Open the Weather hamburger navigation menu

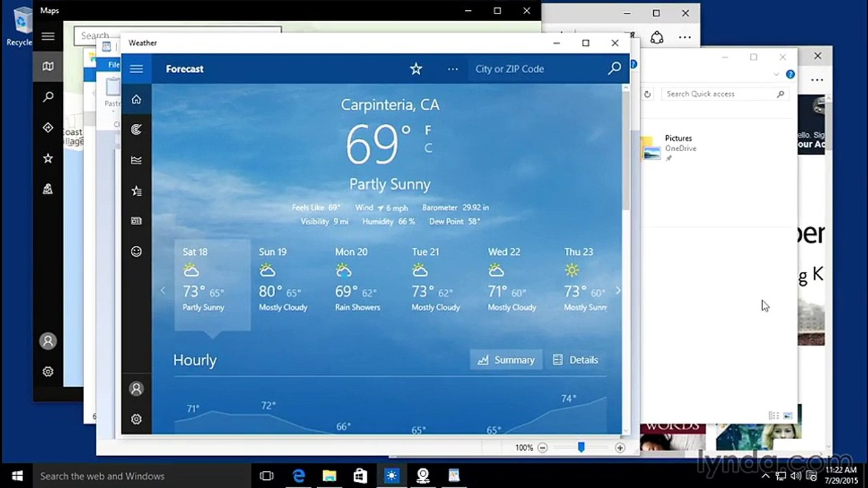click(136, 68)
